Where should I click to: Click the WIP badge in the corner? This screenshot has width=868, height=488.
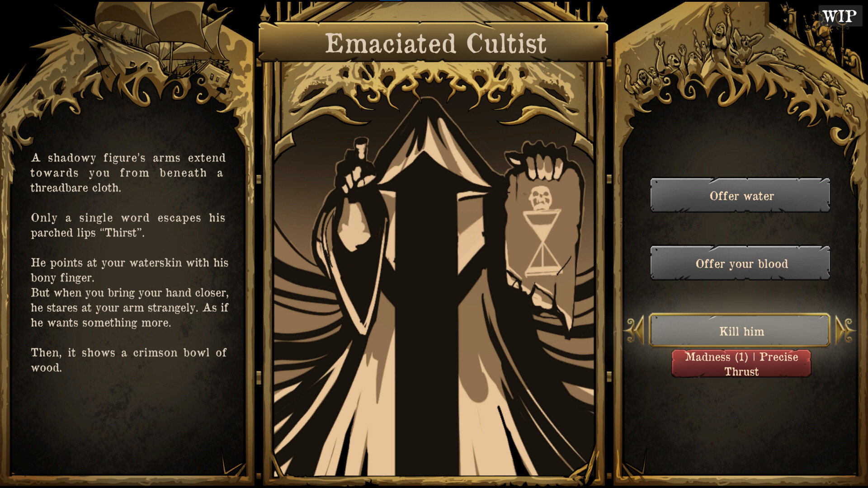[840, 16]
